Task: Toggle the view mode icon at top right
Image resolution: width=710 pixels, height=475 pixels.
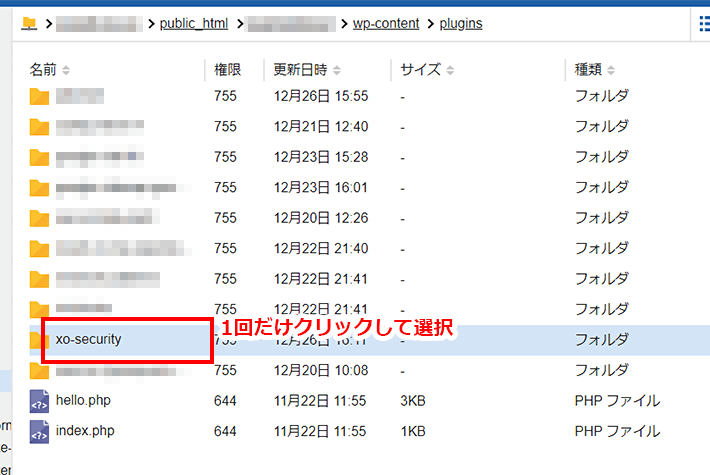Action: (x=701, y=22)
